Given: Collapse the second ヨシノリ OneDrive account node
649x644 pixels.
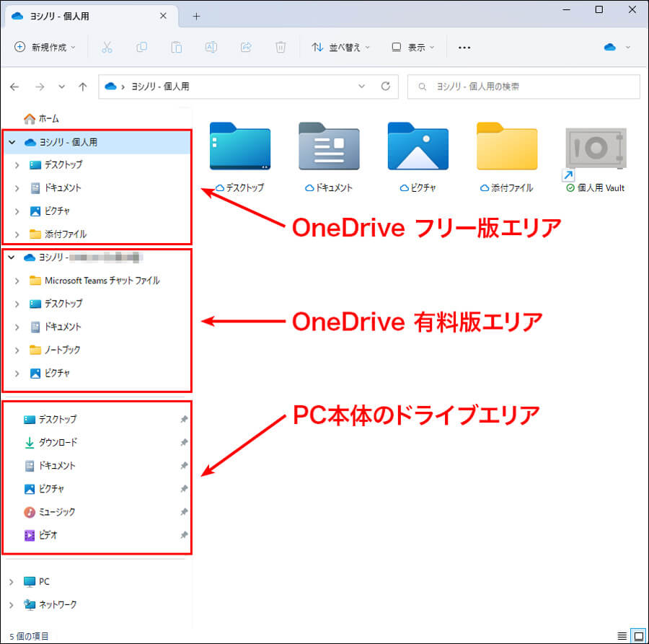Looking at the screenshot, I should pyautogui.click(x=11, y=257).
